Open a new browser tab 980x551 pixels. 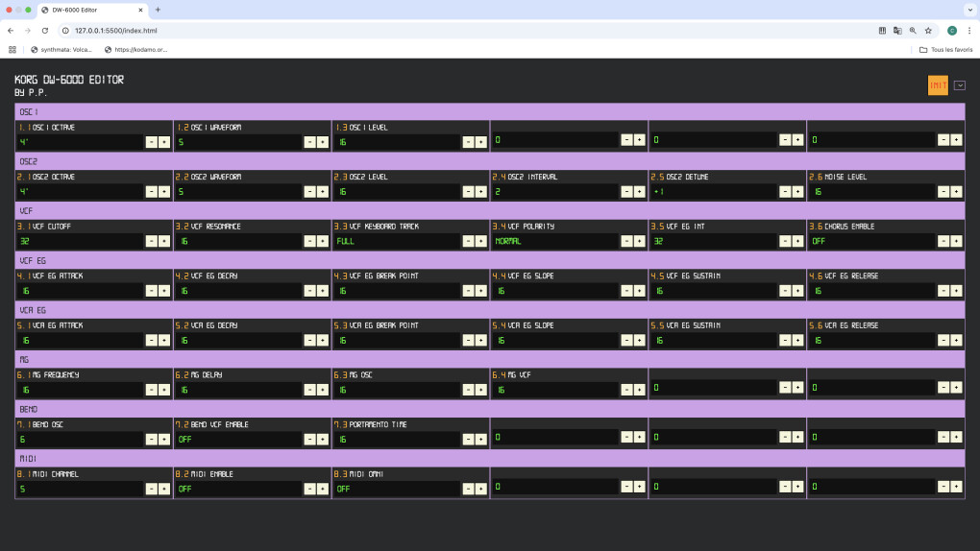[158, 10]
